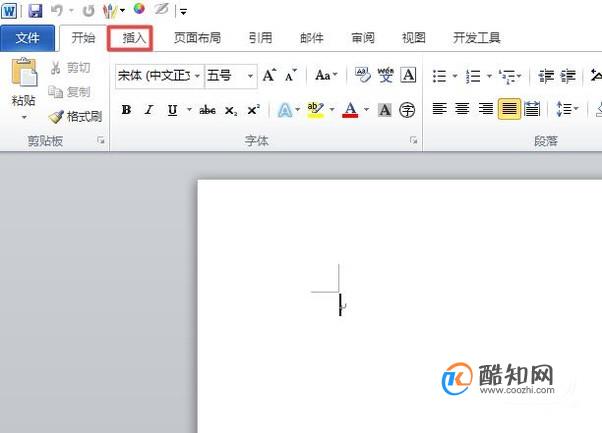
Task: Click the Increase Indent icon
Action: [568, 76]
